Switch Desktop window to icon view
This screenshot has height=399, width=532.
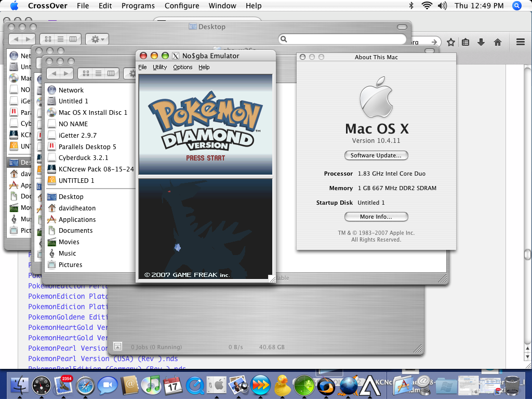pos(48,39)
